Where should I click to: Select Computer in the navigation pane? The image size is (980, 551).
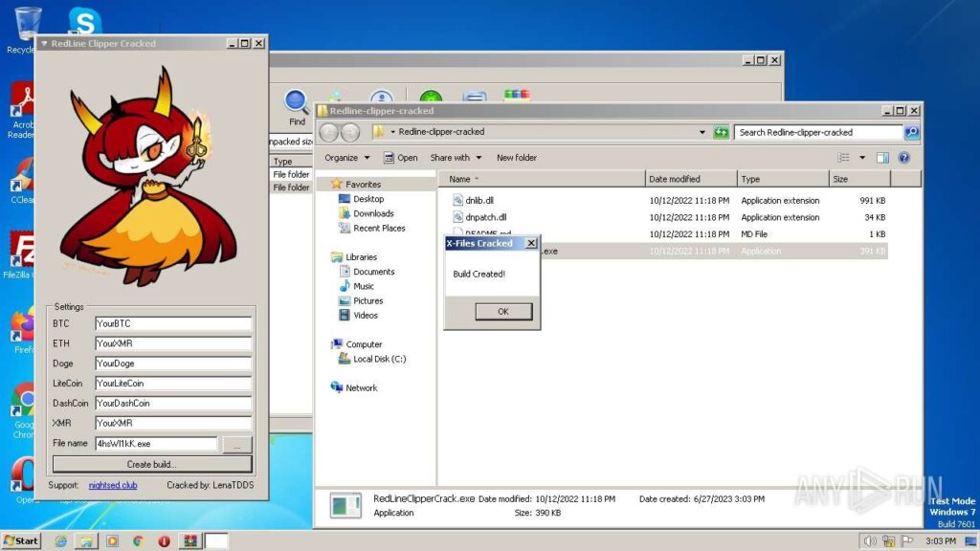[x=356, y=344]
